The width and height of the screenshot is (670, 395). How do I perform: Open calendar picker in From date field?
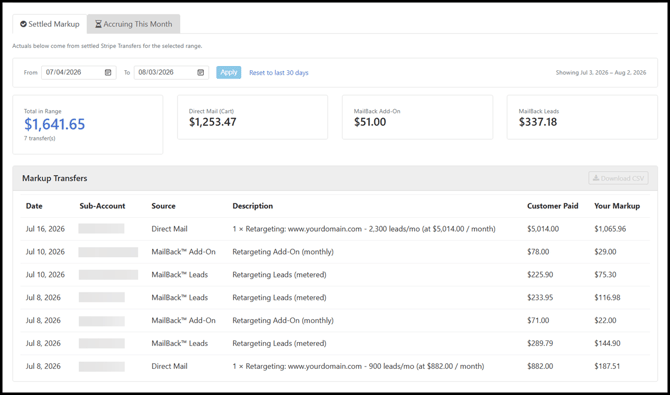tap(108, 73)
